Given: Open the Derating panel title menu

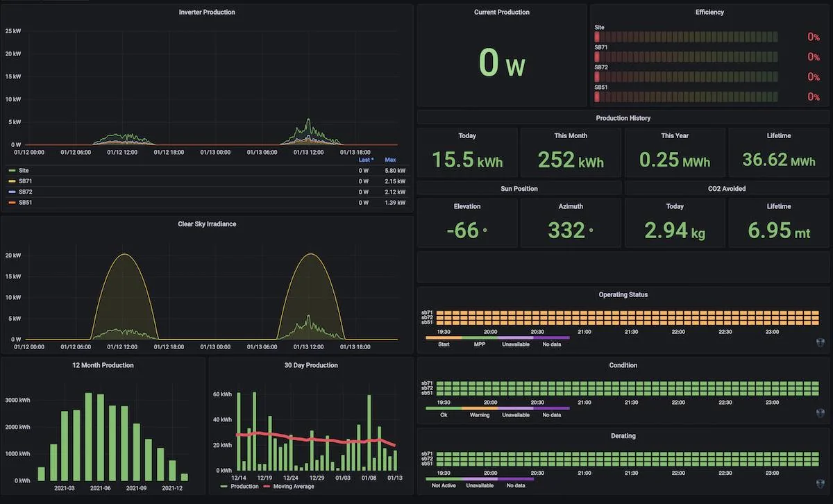Looking at the screenshot, I should point(623,436).
